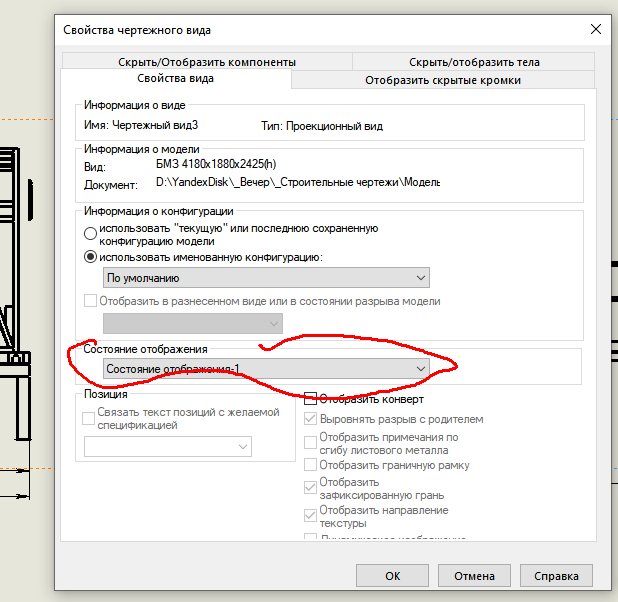This screenshot has width=618, height=602.
Task: Select the Свойства вида tab
Action: [175, 79]
